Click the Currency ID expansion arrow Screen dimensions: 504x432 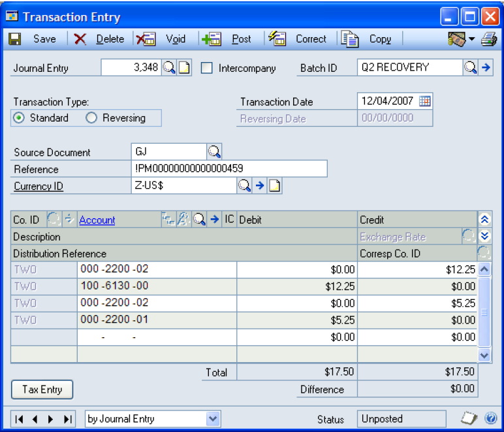coord(259,186)
